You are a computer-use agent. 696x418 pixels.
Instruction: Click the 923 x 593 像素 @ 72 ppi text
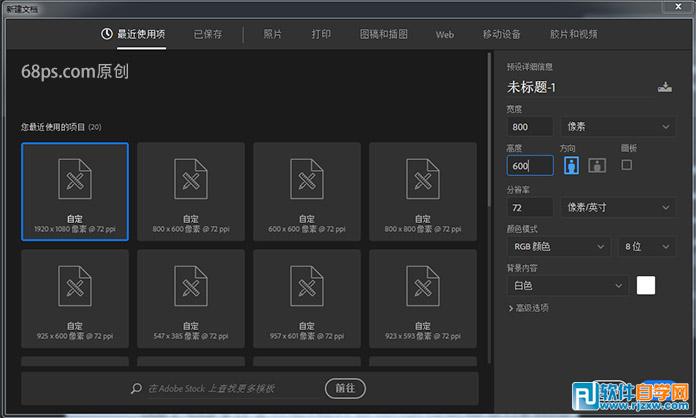(x=423, y=336)
